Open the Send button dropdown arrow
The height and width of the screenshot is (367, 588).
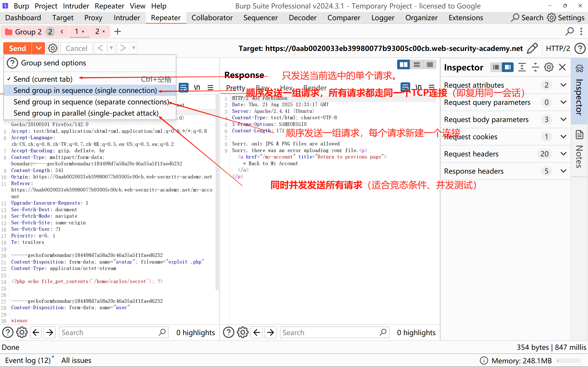click(x=38, y=48)
